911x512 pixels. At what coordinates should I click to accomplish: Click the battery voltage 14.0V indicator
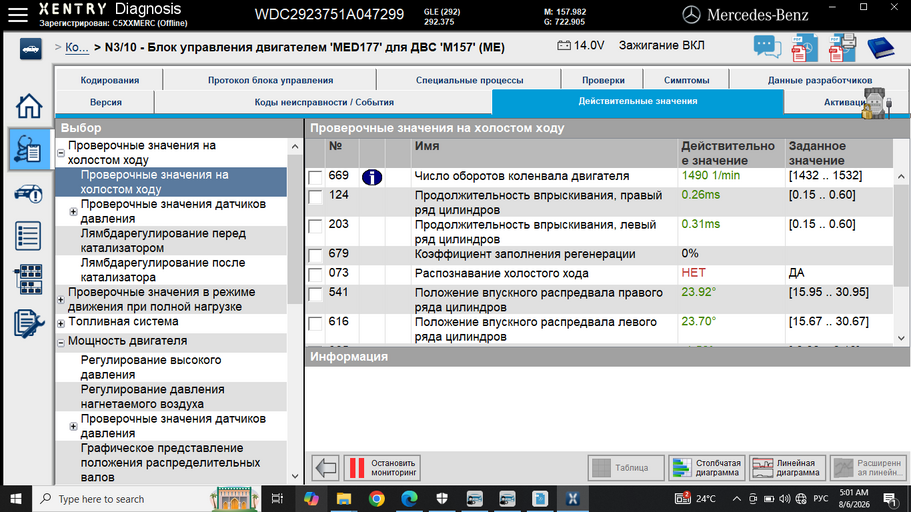[x=581, y=45]
